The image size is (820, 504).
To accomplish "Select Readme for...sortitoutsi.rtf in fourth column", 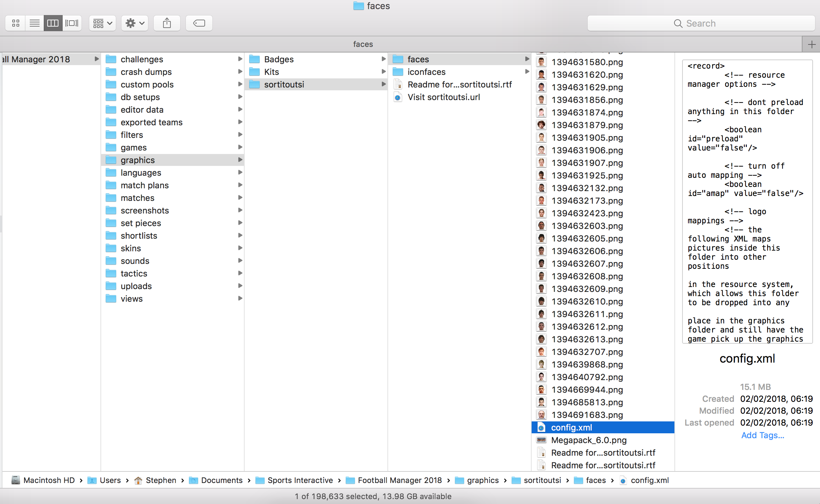I will (x=460, y=84).
